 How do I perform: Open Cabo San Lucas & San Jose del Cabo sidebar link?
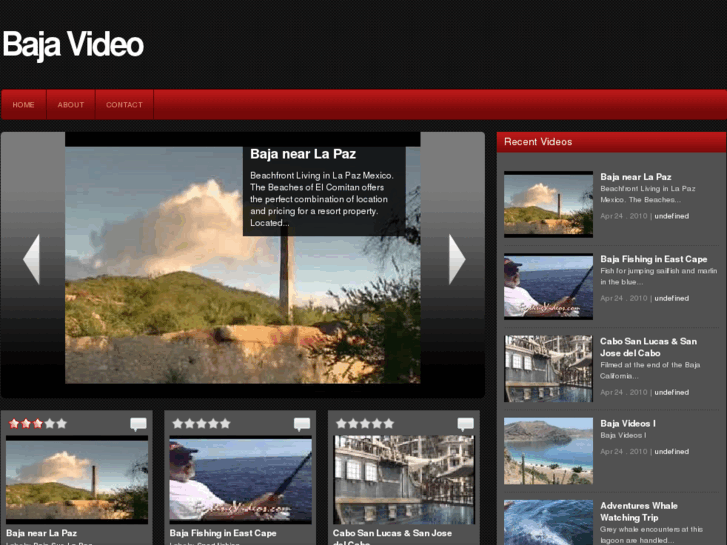click(x=648, y=347)
